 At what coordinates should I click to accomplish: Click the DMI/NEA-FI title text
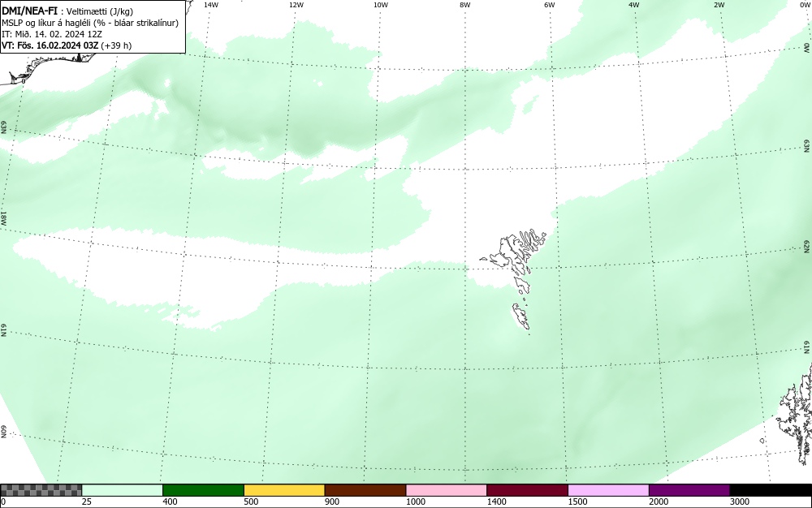pyautogui.click(x=29, y=11)
